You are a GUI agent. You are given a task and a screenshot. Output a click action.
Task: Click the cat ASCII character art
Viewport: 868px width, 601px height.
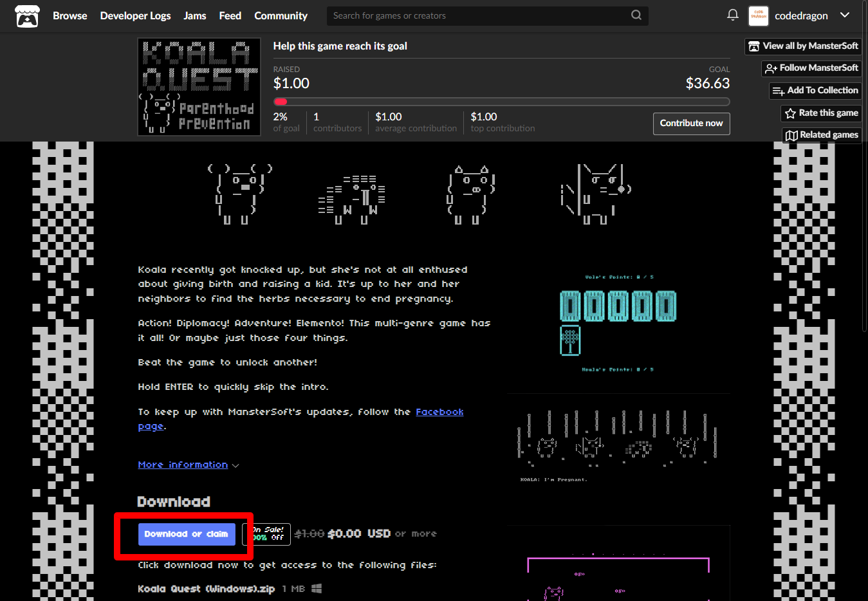pyautogui.click(x=596, y=194)
